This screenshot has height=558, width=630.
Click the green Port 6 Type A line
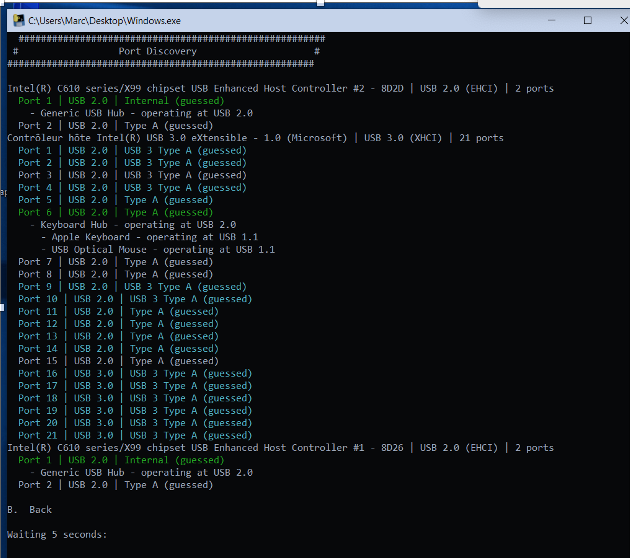coord(115,212)
